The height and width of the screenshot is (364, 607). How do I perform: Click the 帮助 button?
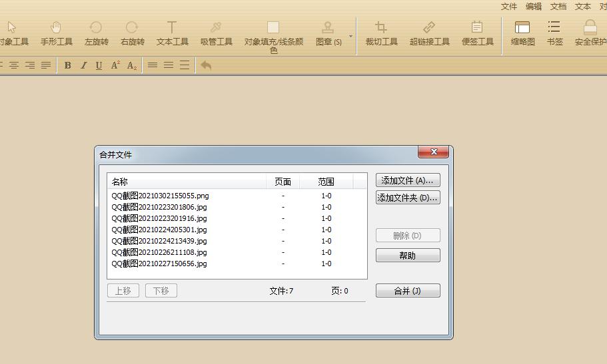click(408, 256)
